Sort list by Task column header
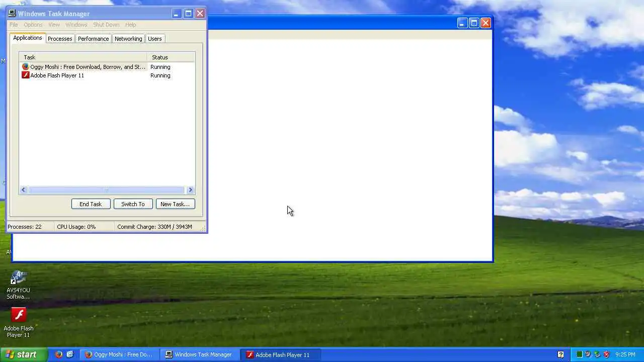The height and width of the screenshot is (362, 644). (83, 57)
